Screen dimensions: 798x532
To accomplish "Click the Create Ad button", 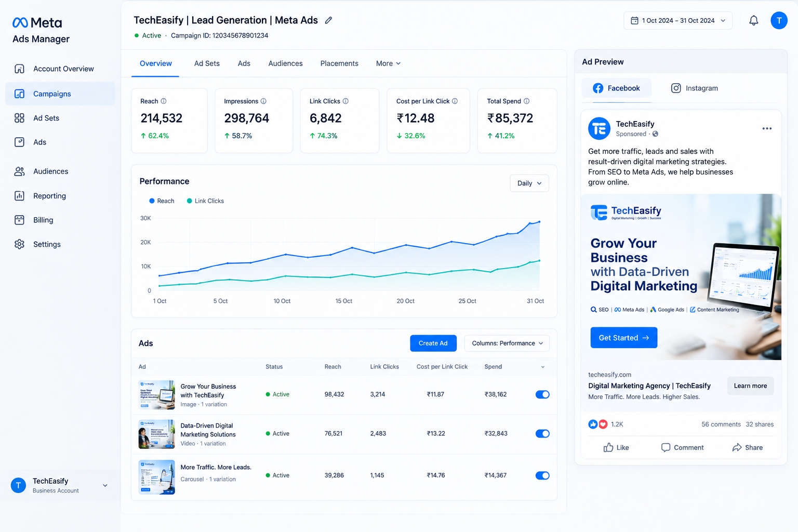I will click(x=433, y=343).
